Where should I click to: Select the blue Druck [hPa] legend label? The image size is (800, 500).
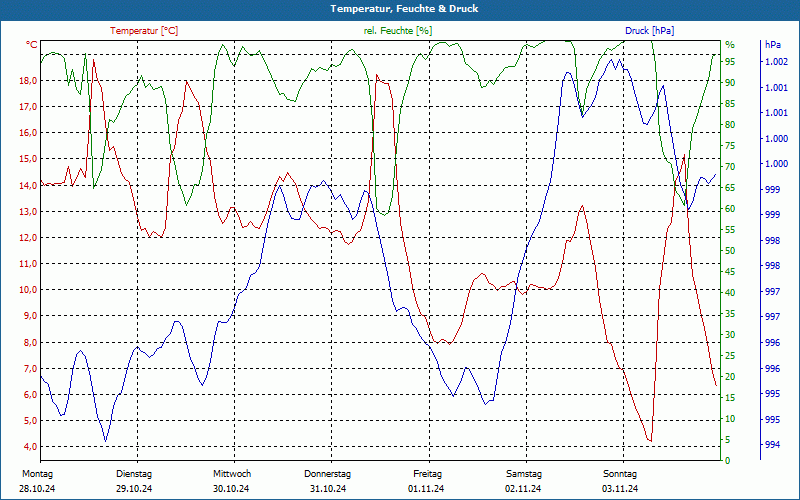[x=649, y=31]
